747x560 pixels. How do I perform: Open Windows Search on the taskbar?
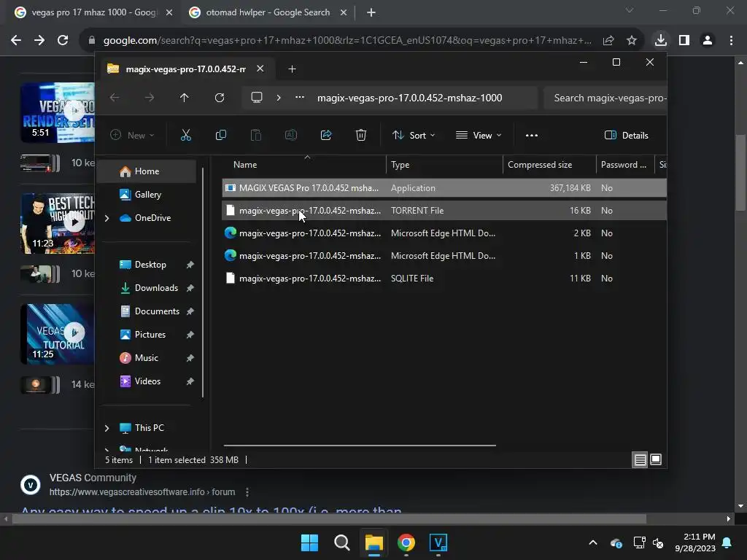[x=342, y=542]
